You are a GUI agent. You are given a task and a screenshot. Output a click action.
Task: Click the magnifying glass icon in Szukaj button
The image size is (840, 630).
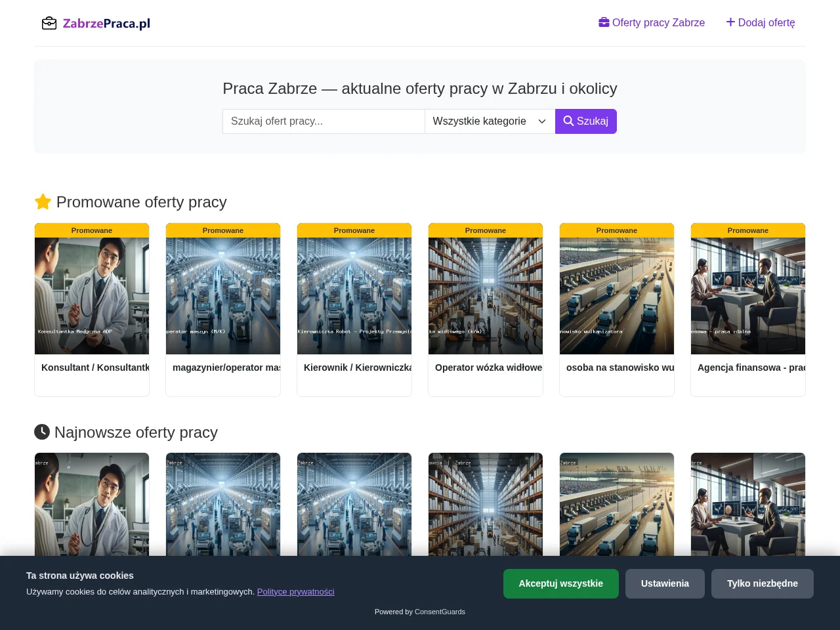[x=568, y=121]
